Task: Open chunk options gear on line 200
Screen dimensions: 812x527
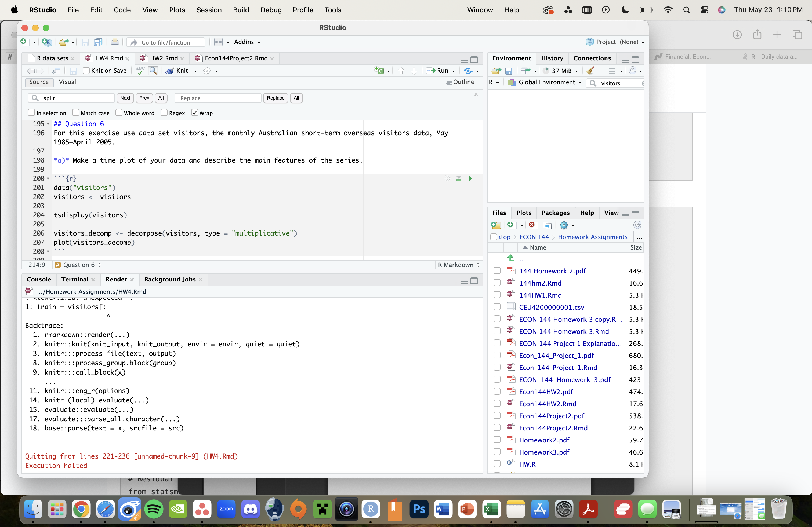Action: point(448,178)
